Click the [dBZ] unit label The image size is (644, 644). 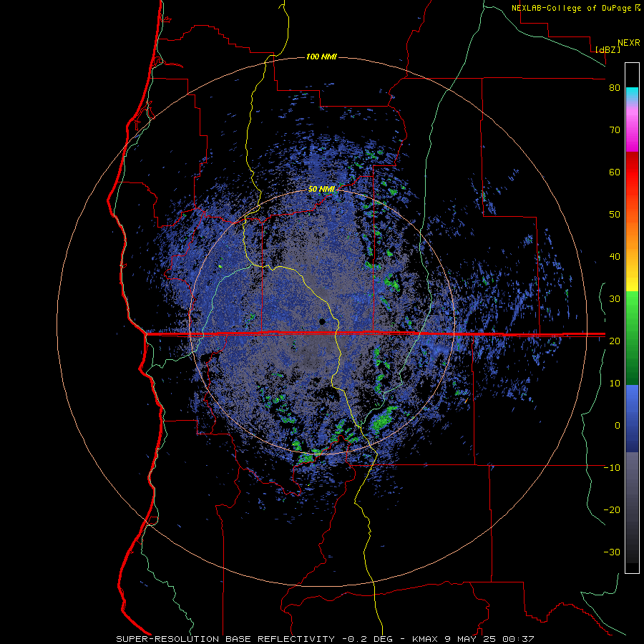tap(608, 49)
